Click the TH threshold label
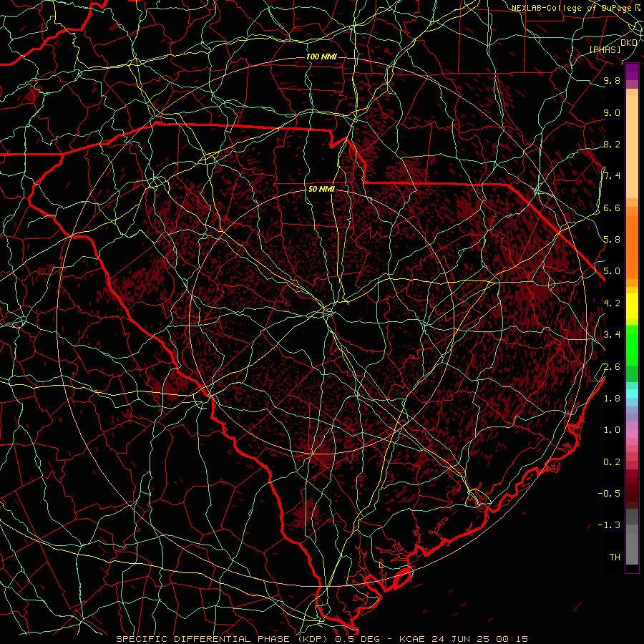Screen dimensions: 644x644 [x=615, y=557]
